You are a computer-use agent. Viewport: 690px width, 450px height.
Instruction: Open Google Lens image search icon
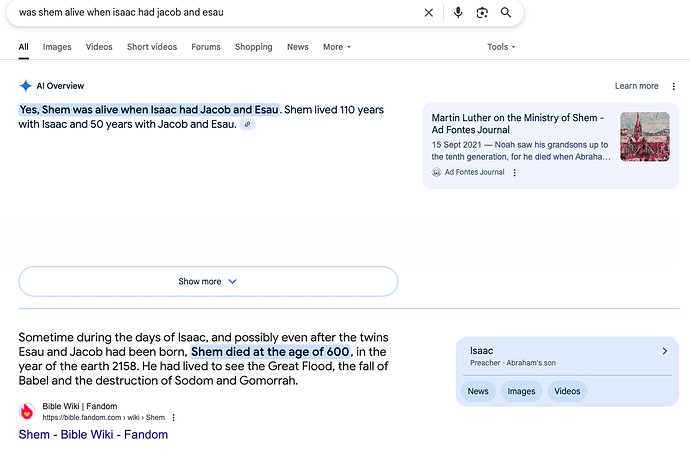coord(482,13)
